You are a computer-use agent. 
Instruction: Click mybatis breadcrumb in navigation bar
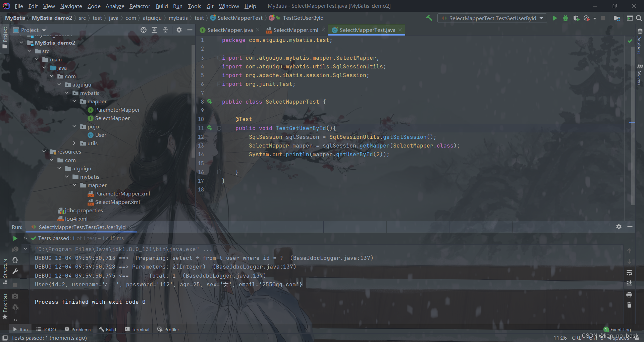178,18
